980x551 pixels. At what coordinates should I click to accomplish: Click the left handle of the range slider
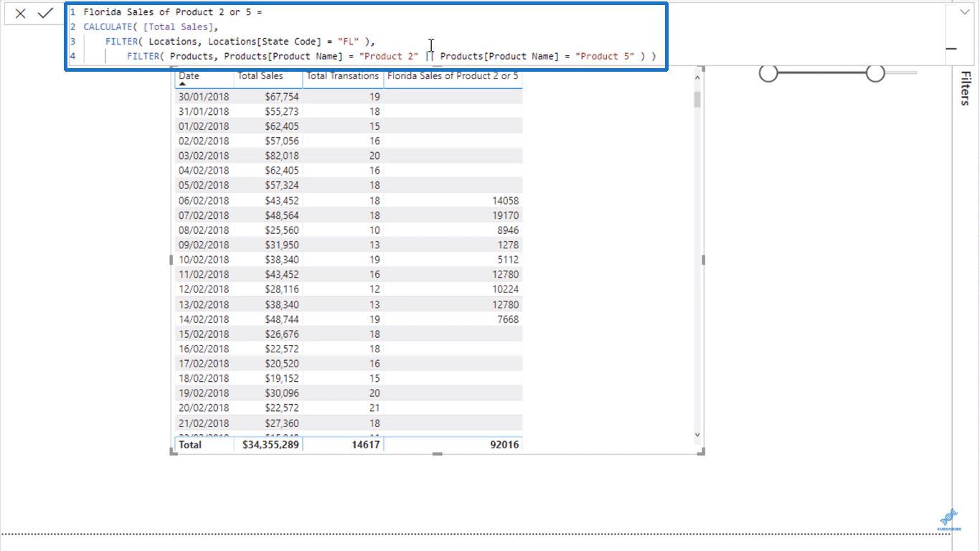pos(768,72)
